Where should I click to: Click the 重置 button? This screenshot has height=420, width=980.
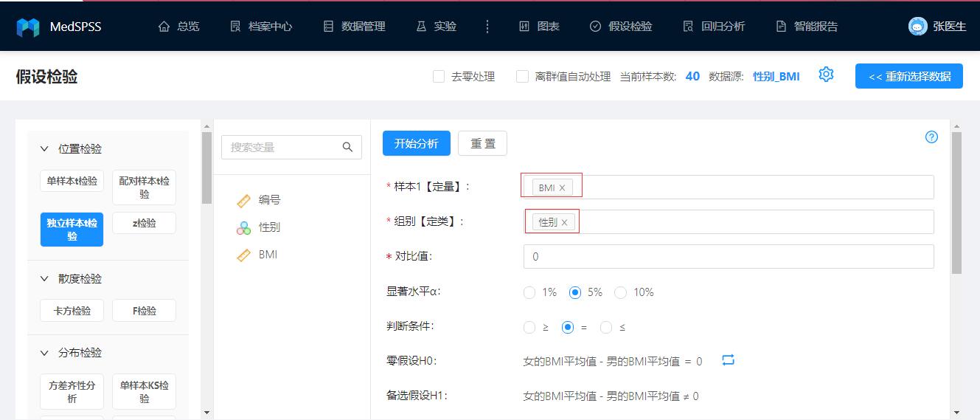(483, 143)
